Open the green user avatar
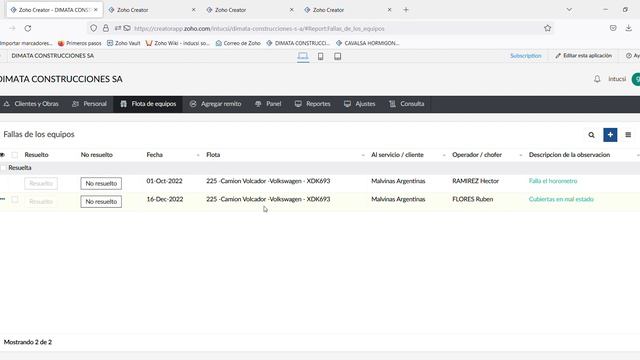Image resolution: width=640 pixels, height=360 pixels. (636, 79)
